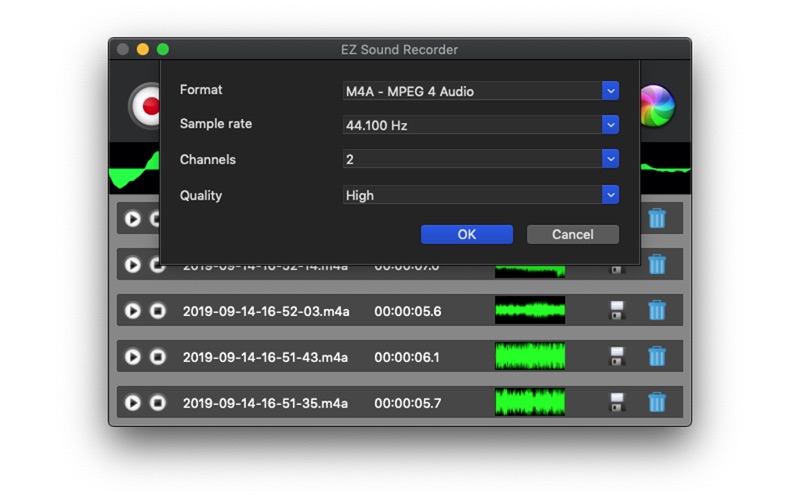800x500 pixels.
Task: Open the Channels dropdown set to 2
Action: [481, 159]
